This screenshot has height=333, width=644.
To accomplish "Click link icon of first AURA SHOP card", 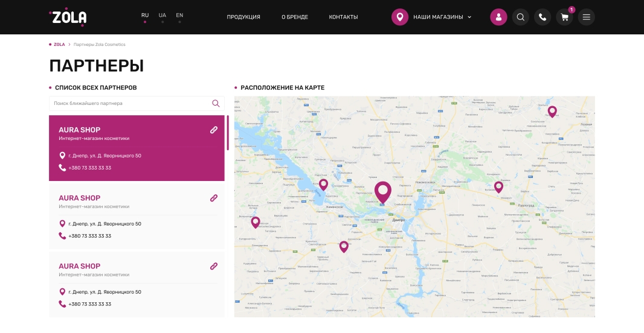I will (x=213, y=130).
